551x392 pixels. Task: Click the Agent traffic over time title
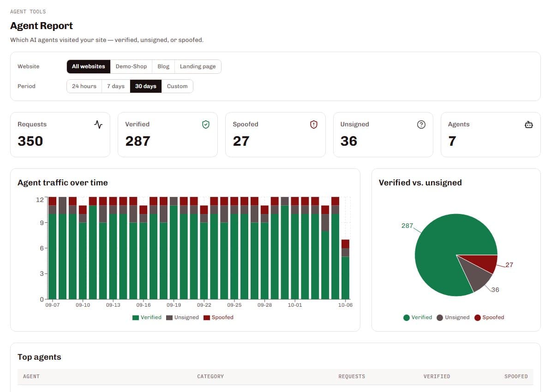[63, 183]
